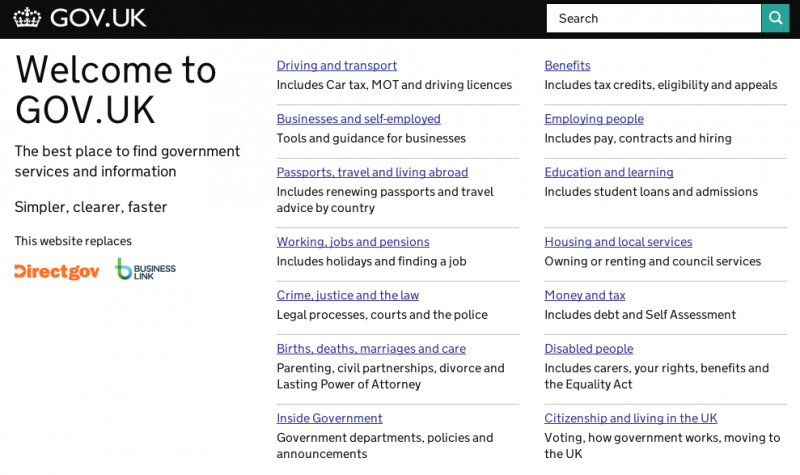Screen dimensions: 800x475
Task: Click 'Simpler, clearer, faster' text
Action: click(x=91, y=207)
